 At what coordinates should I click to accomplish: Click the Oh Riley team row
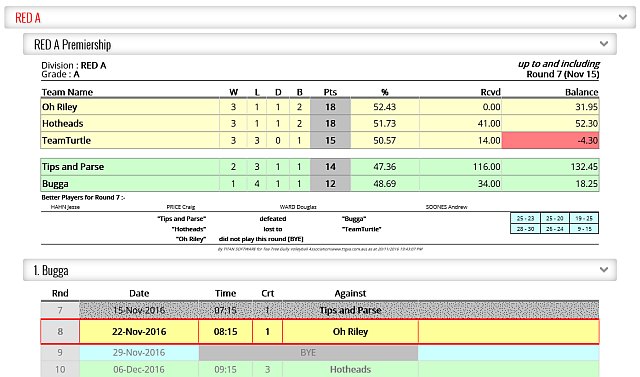point(320,107)
